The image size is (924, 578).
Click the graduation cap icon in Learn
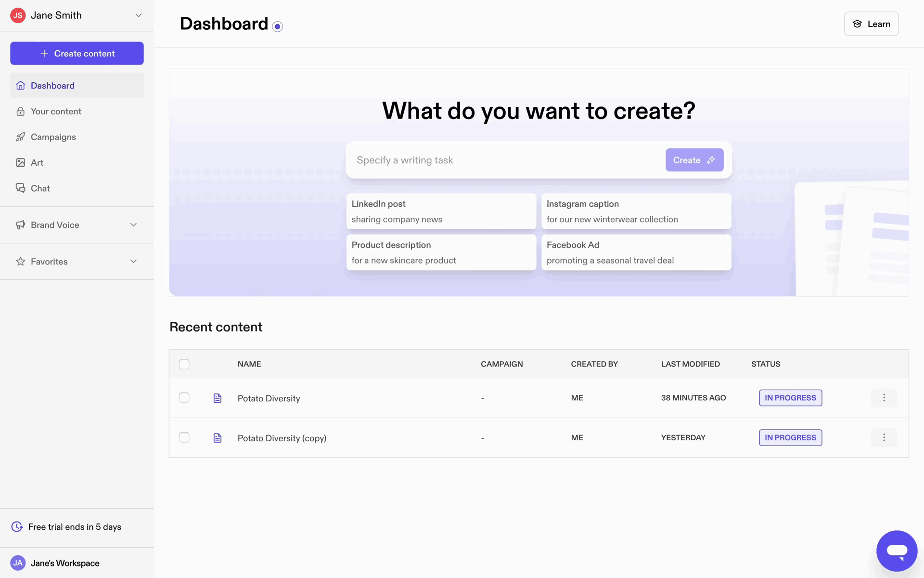coord(857,24)
